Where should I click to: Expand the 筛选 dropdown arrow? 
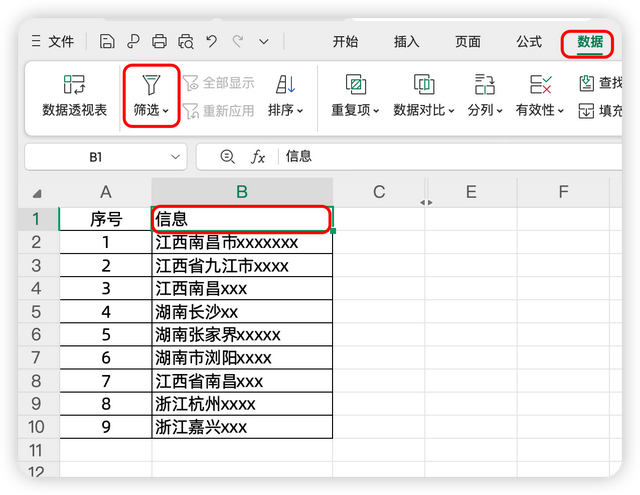pyautogui.click(x=166, y=111)
